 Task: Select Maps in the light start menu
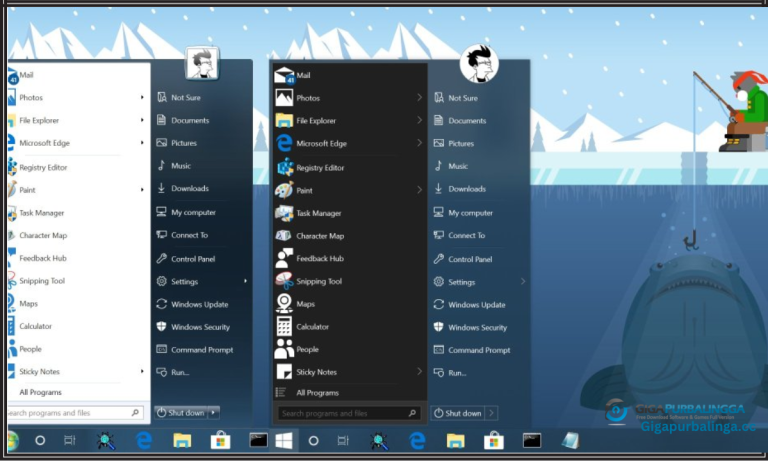click(x=28, y=303)
